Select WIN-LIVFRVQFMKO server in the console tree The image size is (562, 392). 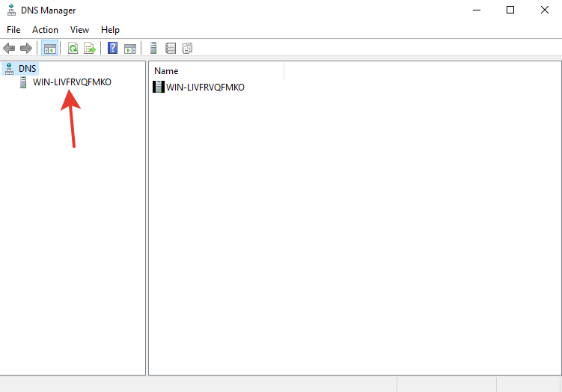click(72, 82)
